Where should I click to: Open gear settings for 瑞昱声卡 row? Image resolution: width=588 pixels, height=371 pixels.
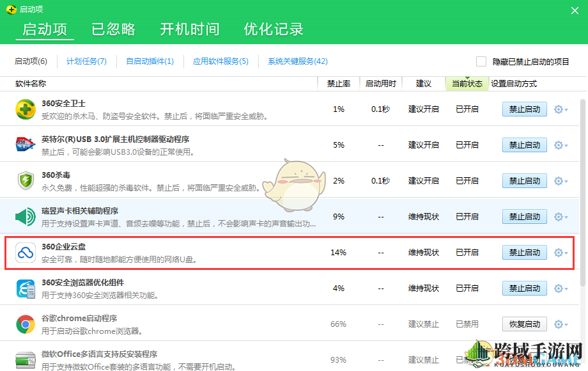561,217
